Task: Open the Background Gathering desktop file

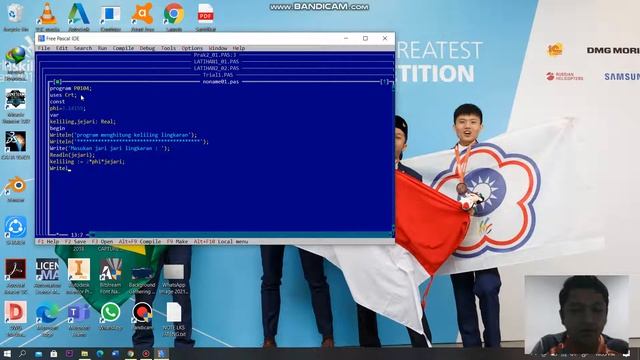Action: [x=142, y=280]
